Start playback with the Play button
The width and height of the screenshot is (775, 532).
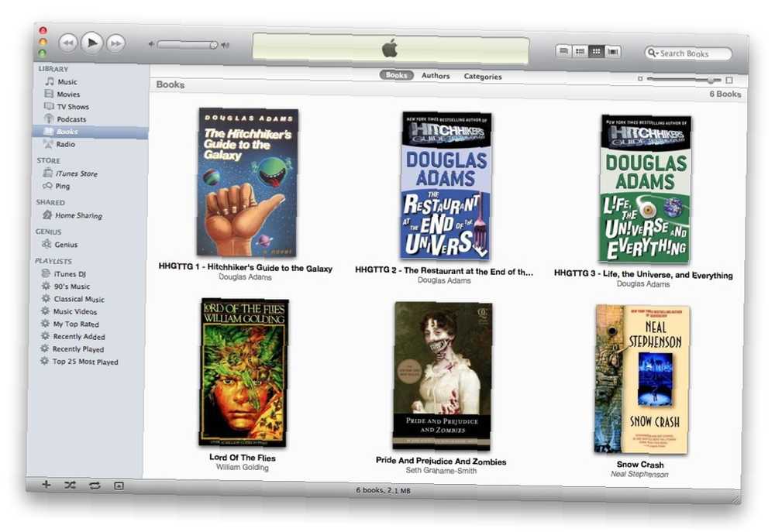click(x=91, y=43)
